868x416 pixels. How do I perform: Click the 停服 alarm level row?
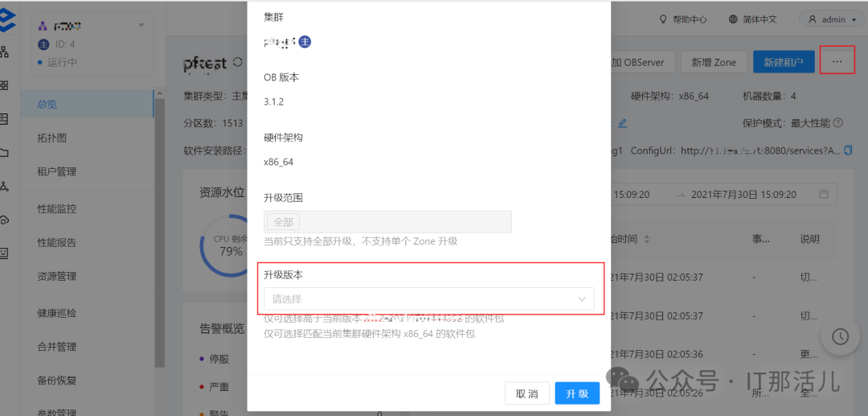[x=215, y=359]
